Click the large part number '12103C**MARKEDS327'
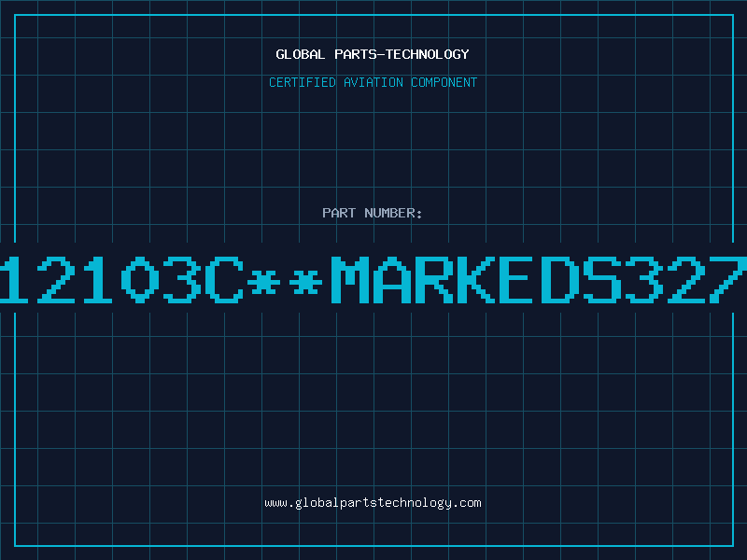 [x=373, y=279]
